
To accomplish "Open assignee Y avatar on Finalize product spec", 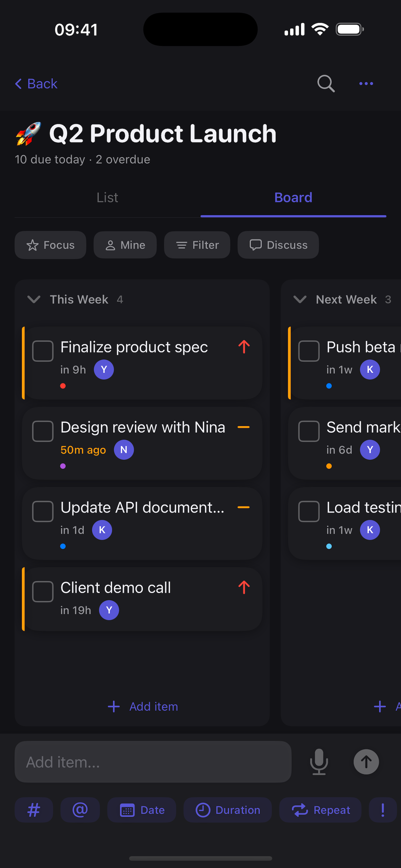I will tap(104, 370).
